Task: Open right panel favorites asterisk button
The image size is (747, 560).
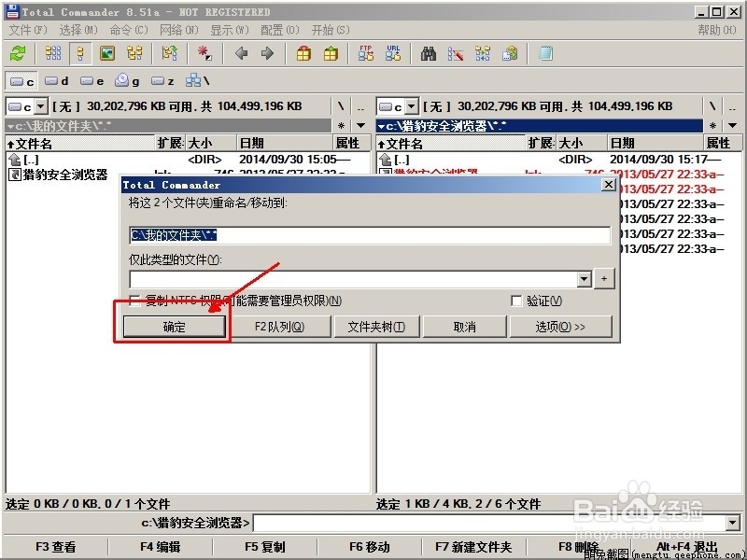Action: (x=712, y=126)
